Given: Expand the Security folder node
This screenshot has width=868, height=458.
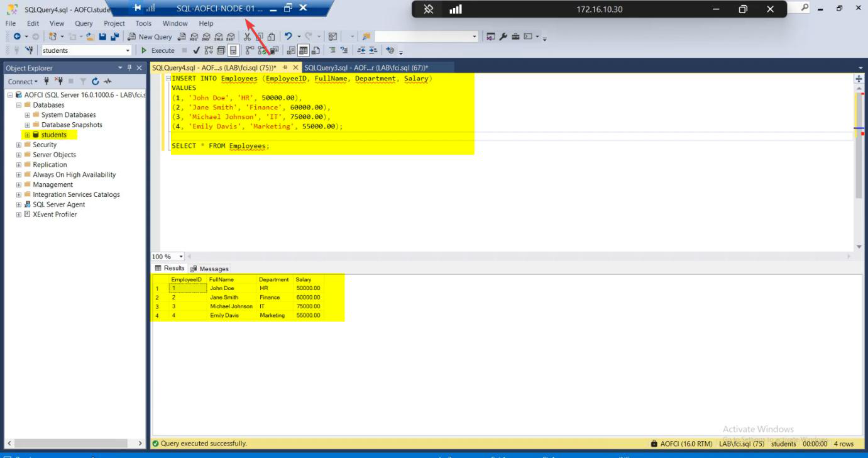Looking at the screenshot, I should click(19, 145).
